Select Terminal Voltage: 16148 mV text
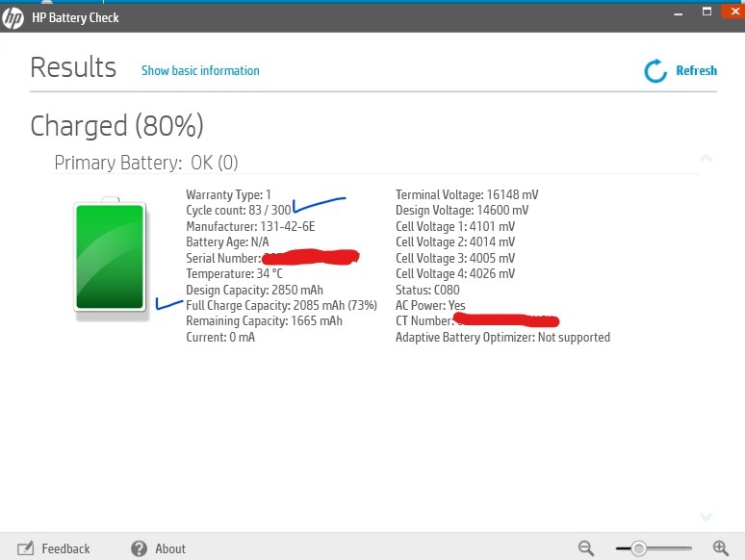The width and height of the screenshot is (745, 560). 467,194
